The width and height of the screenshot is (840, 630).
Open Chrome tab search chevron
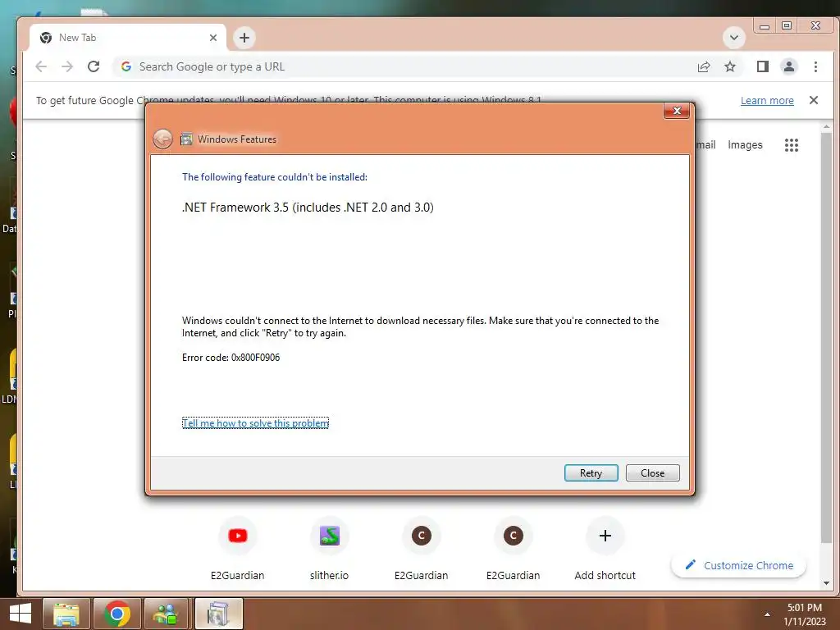coord(734,38)
